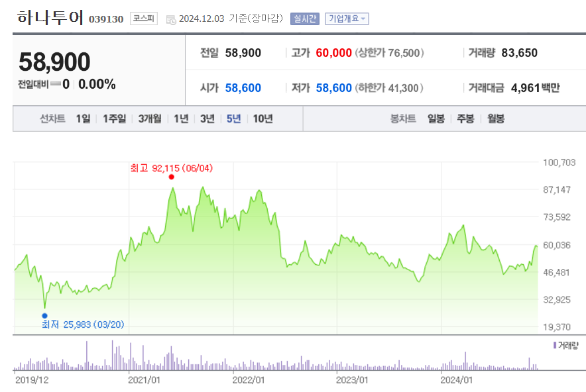Click the 하한가 41,300 text
Image resolution: width=586 pixels, height=392 pixels.
click(x=389, y=88)
